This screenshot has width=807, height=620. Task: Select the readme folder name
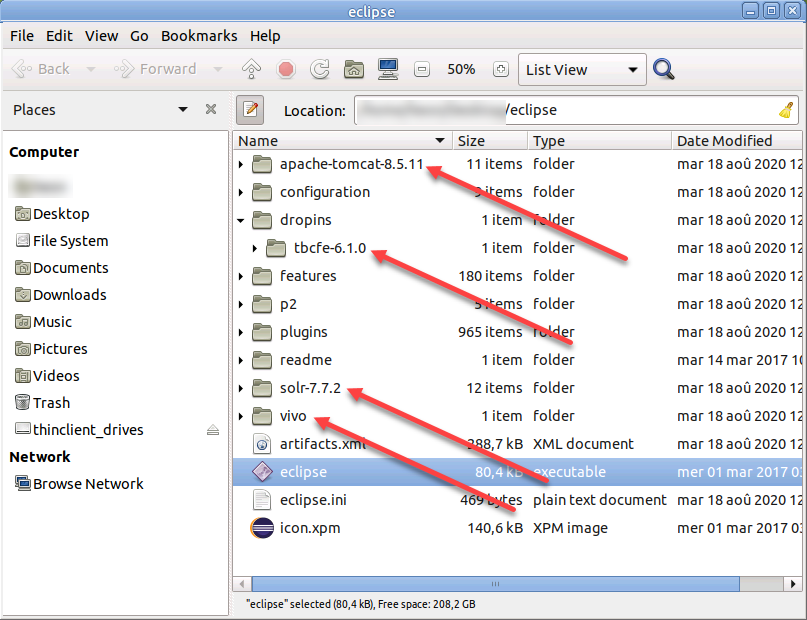point(306,360)
